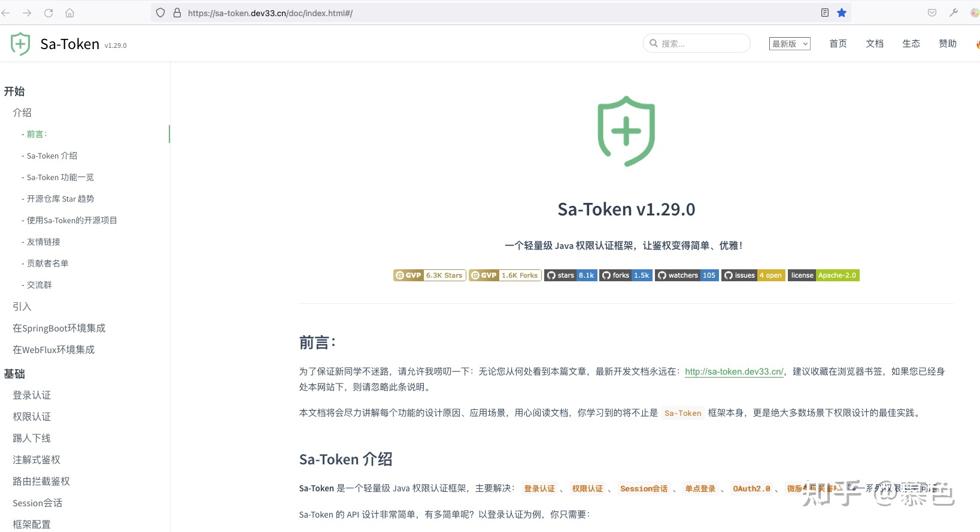980x532 pixels.
Task: Open the 框架配置 sidebar page
Action: (32, 524)
